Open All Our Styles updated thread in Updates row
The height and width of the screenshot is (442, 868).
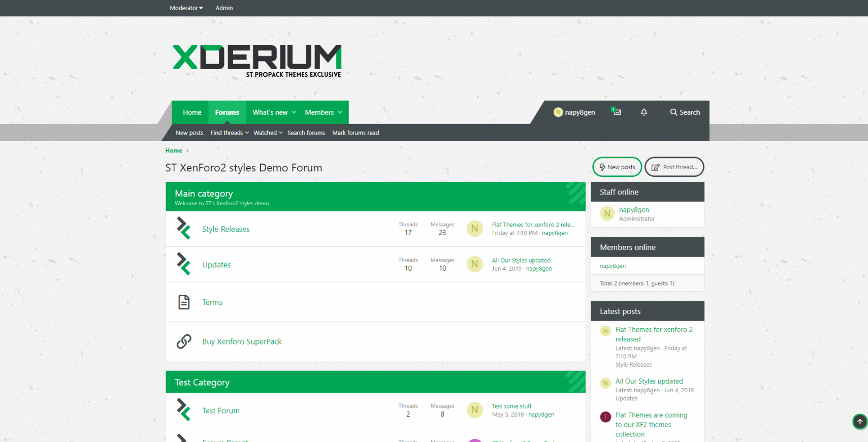click(521, 260)
